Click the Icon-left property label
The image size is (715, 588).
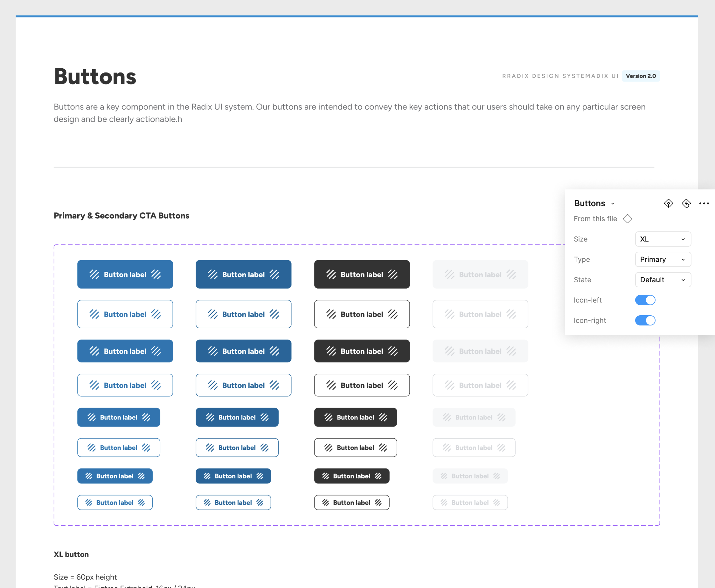(x=587, y=300)
